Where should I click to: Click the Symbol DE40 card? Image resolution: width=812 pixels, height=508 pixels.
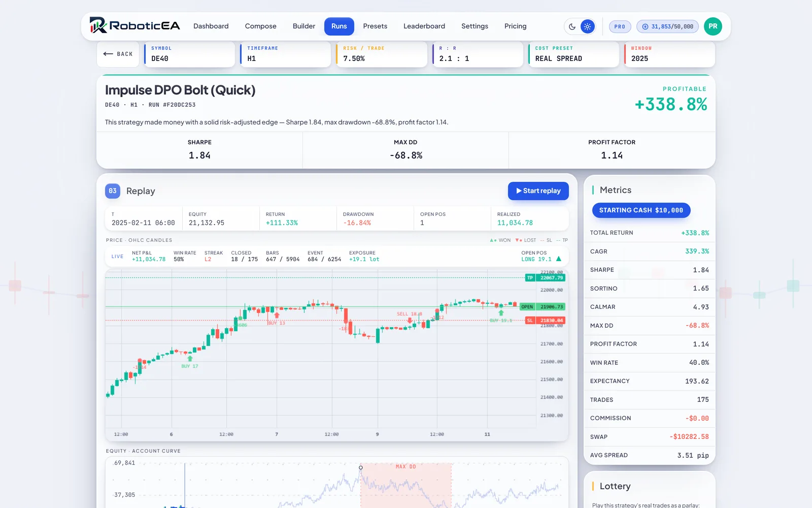pos(189,54)
